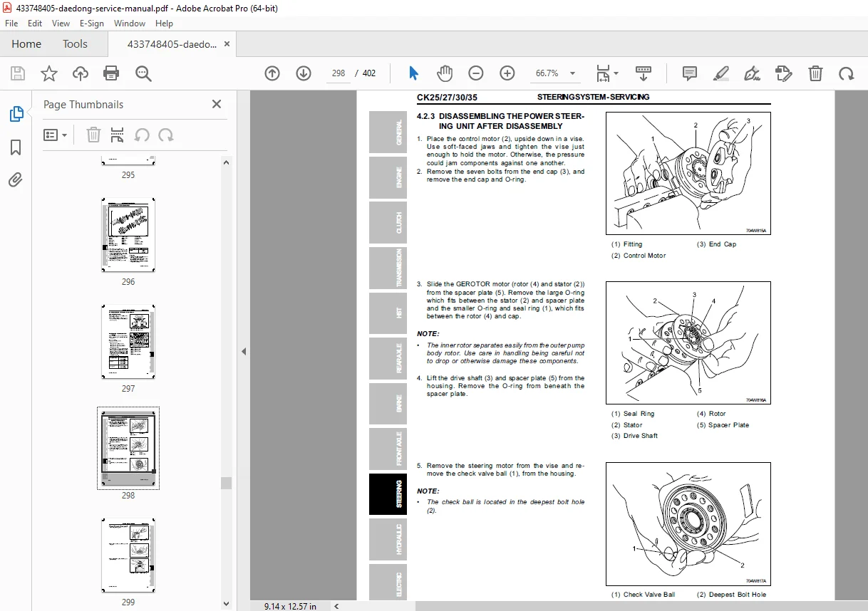Screen dimensions: 868x611
Task: Rotate the page with the toolbar rotate icon
Action: click(x=846, y=73)
